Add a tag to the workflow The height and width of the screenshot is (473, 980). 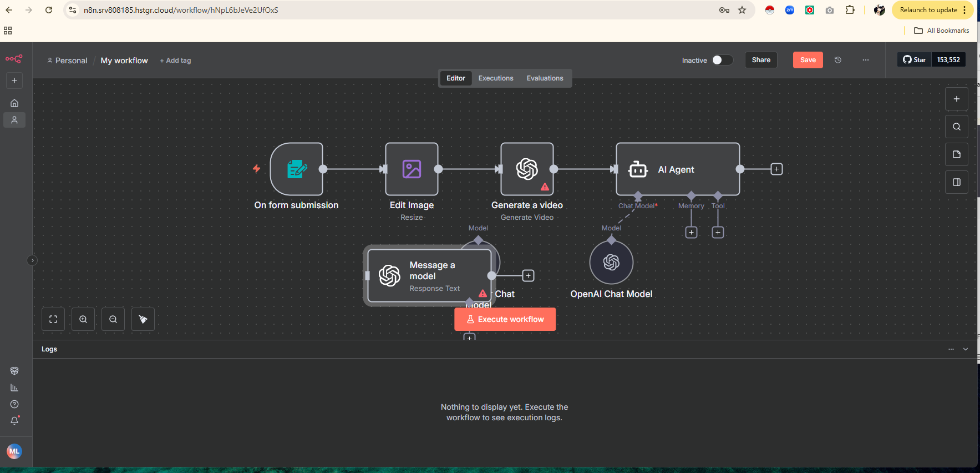click(175, 61)
